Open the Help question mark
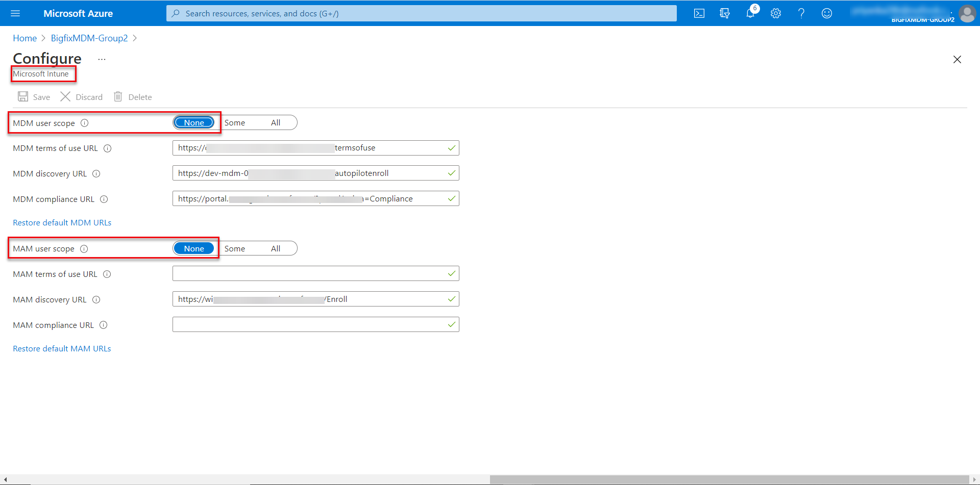980x485 pixels. tap(801, 13)
